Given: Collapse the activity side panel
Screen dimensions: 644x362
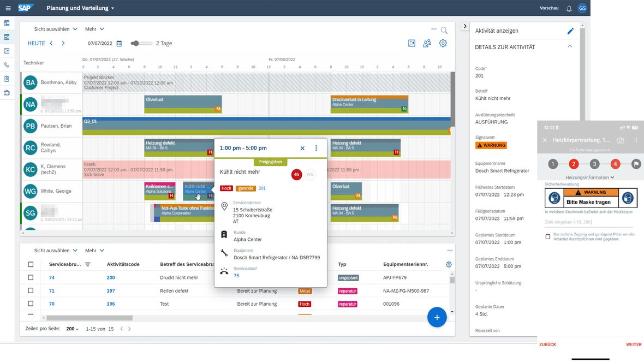Looking at the screenshot, I should click(x=465, y=26).
